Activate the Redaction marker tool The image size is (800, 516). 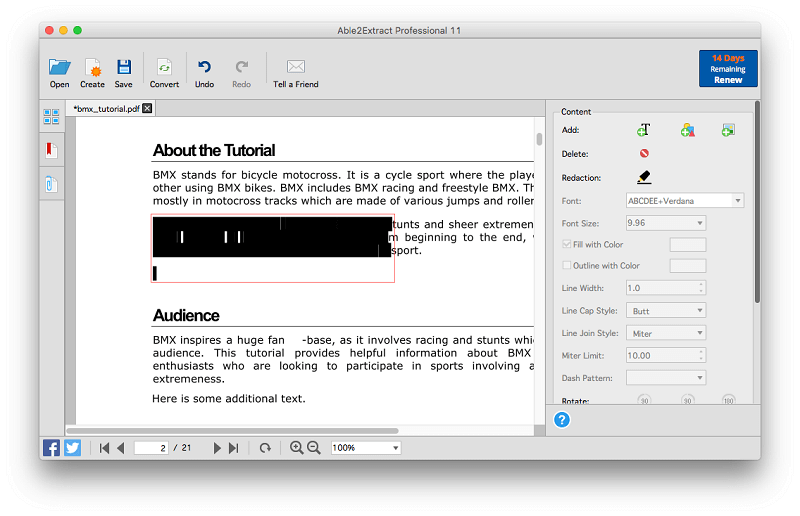(644, 177)
